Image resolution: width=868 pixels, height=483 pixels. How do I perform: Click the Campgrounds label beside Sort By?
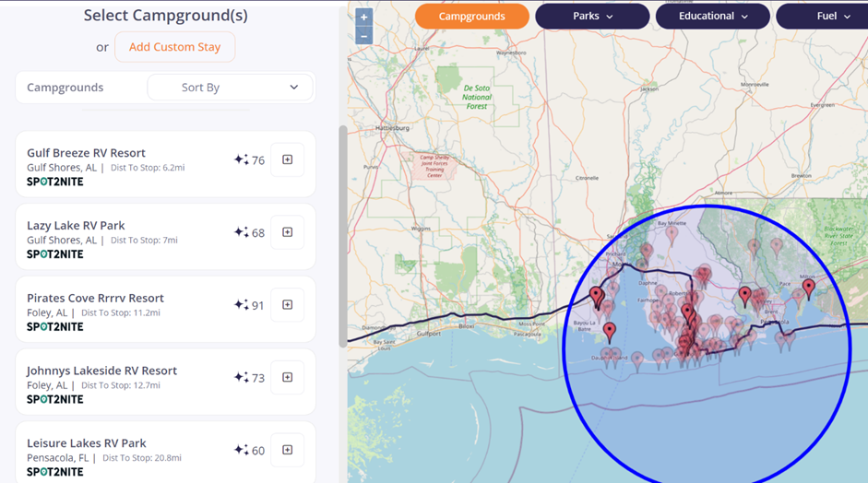[65, 88]
